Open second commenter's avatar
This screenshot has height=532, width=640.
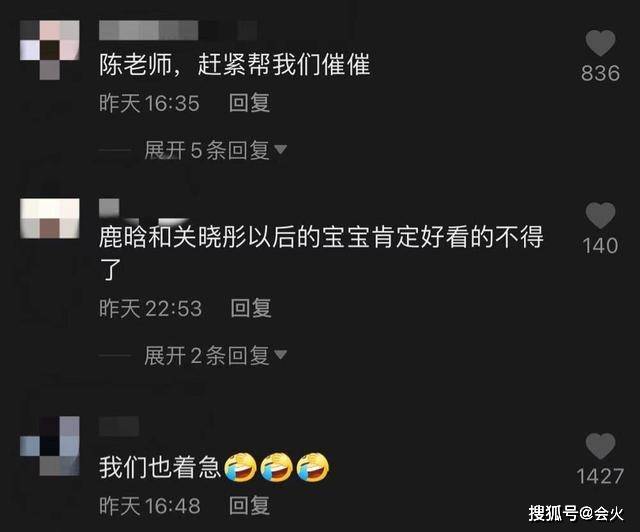tap(50, 218)
